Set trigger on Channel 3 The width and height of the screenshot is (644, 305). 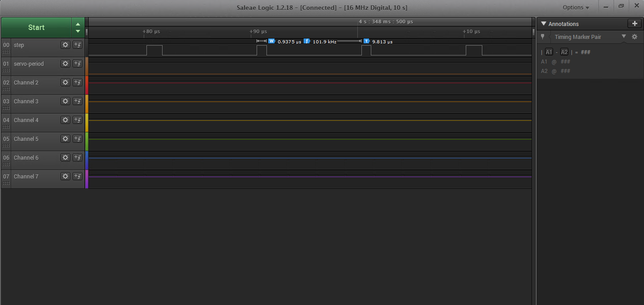click(x=77, y=101)
